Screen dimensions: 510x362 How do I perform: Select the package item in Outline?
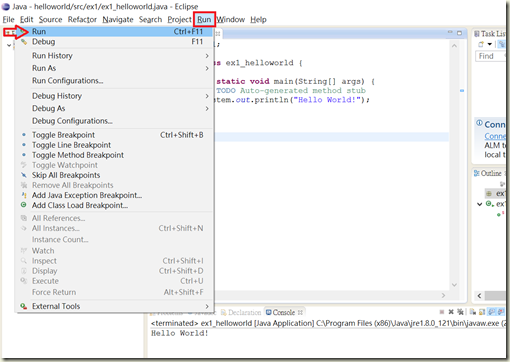click(495, 193)
